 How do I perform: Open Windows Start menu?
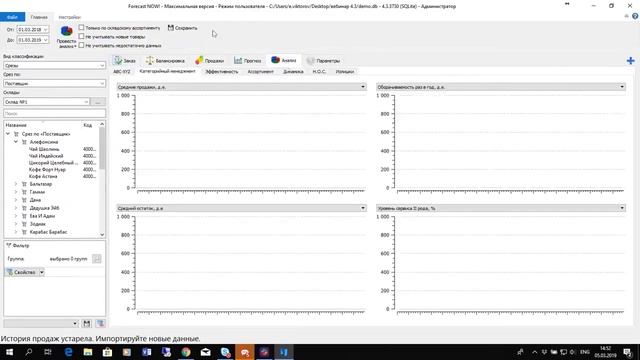[9, 352]
